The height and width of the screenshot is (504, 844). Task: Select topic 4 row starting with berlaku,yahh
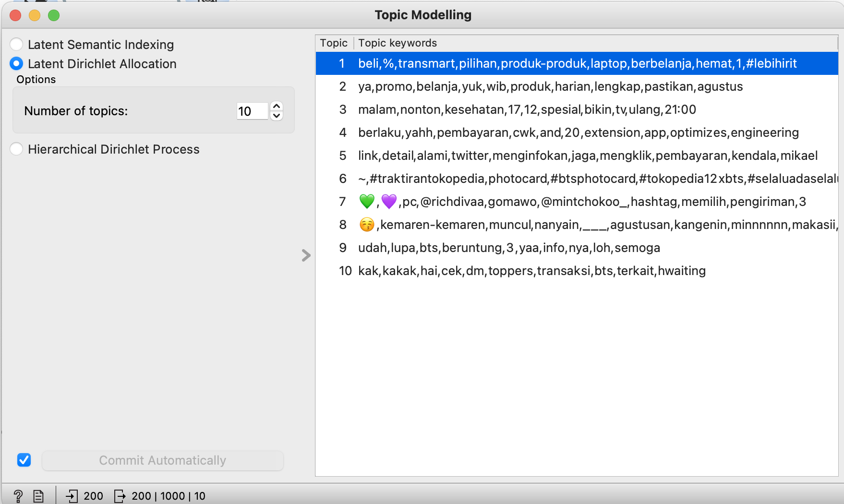(577, 132)
